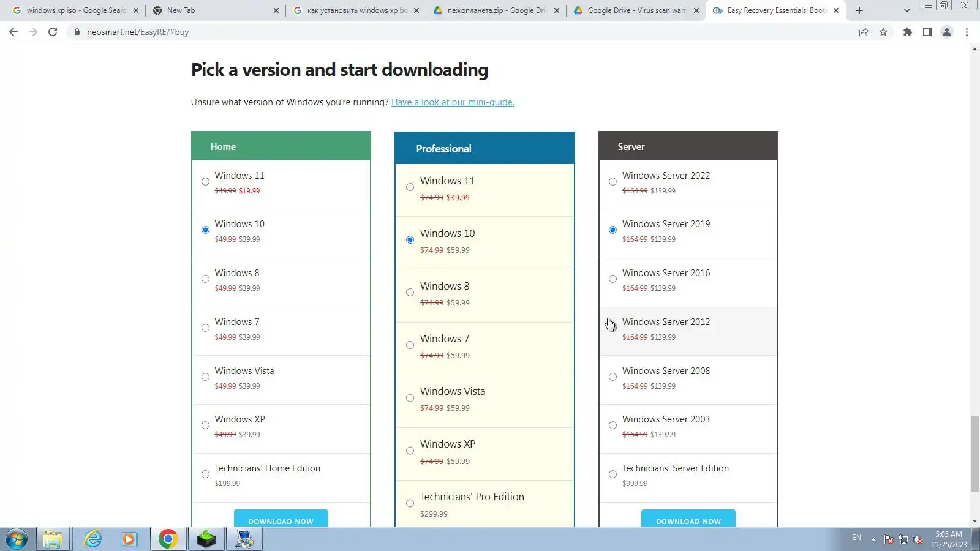Click Download Now under Server column
This screenshot has height=551, width=980.
pos(688,519)
